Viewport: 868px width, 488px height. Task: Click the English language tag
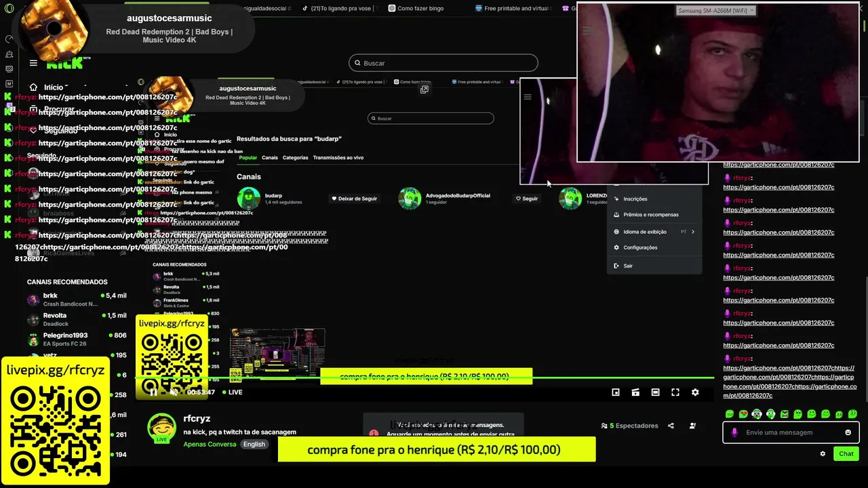coord(254,444)
